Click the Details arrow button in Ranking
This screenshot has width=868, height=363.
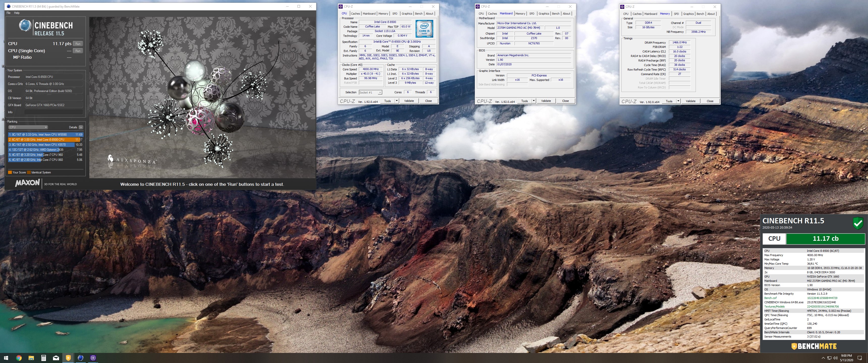point(81,127)
